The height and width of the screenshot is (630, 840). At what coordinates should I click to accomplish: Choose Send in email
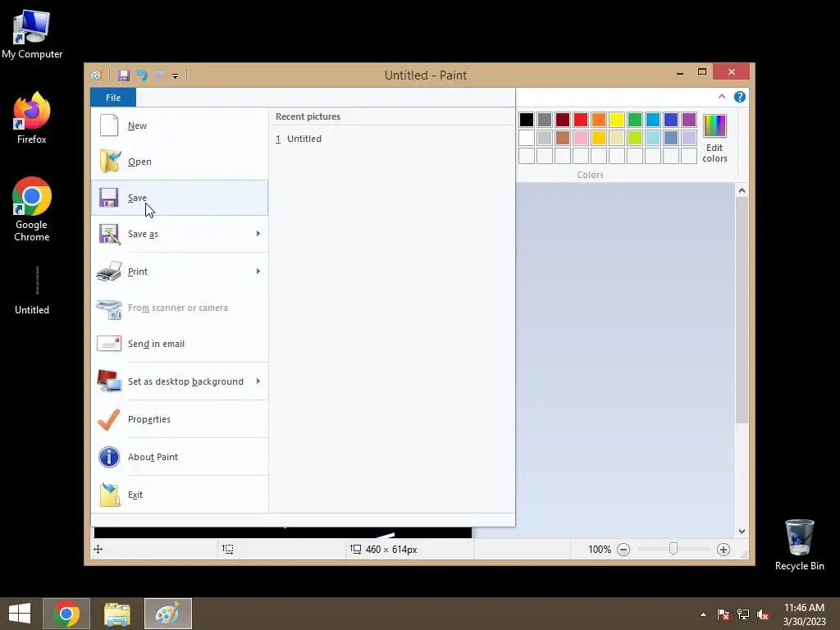[x=180, y=344]
